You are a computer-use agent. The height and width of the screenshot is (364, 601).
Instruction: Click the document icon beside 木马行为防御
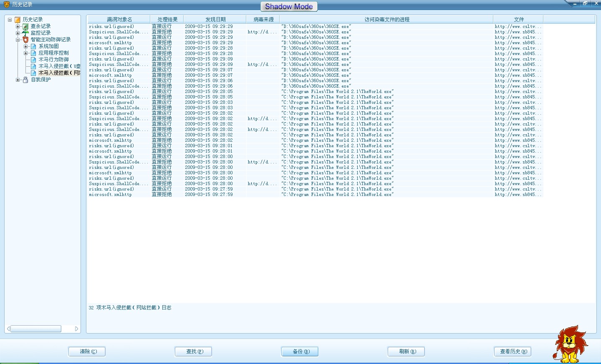click(x=33, y=60)
